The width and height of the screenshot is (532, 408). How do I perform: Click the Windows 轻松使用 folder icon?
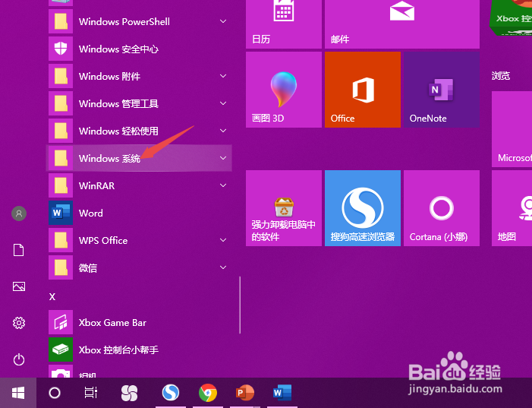tap(61, 131)
